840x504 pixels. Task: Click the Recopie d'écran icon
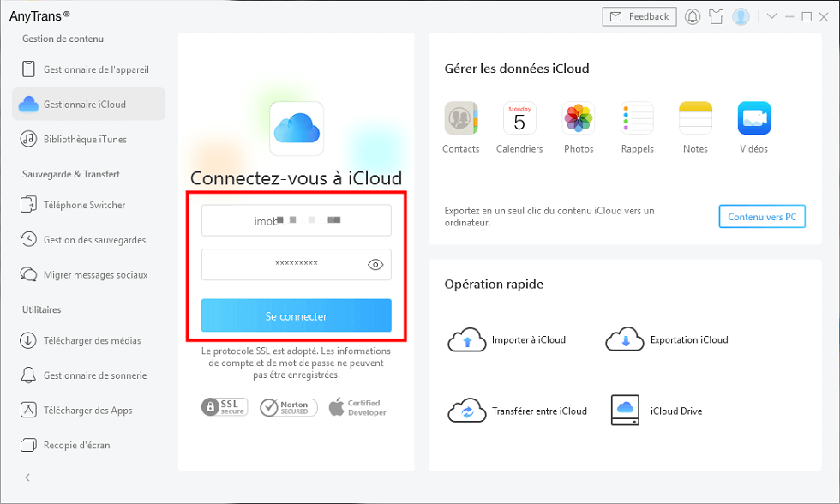tap(27, 445)
